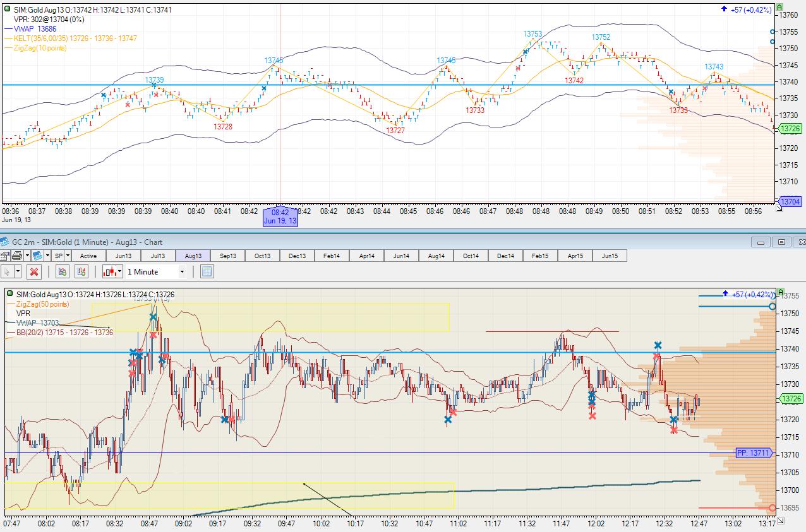Screen dimensions: 806x532
Task: Select the Feb14 contract tab
Action: pyautogui.click(x=332, y=256)
